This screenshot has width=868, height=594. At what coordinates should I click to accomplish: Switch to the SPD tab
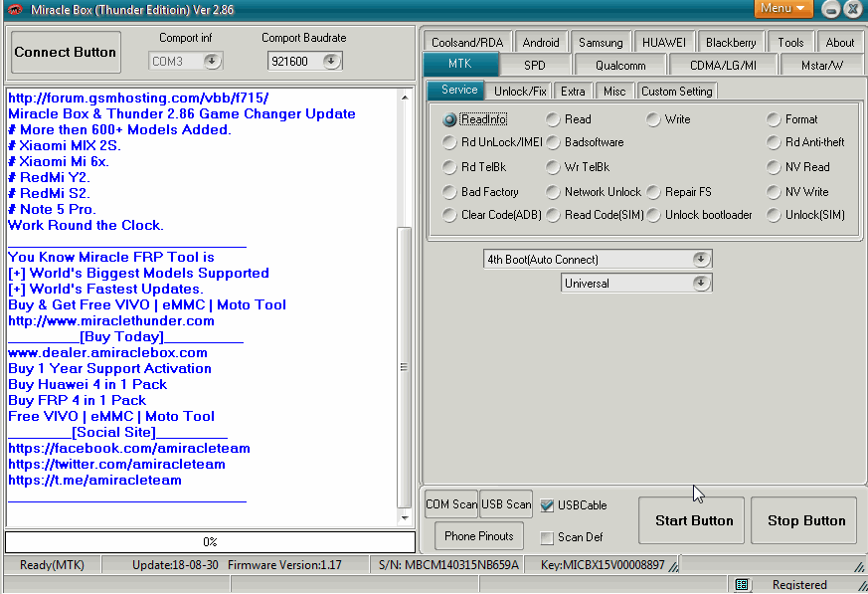click(535, 66)
